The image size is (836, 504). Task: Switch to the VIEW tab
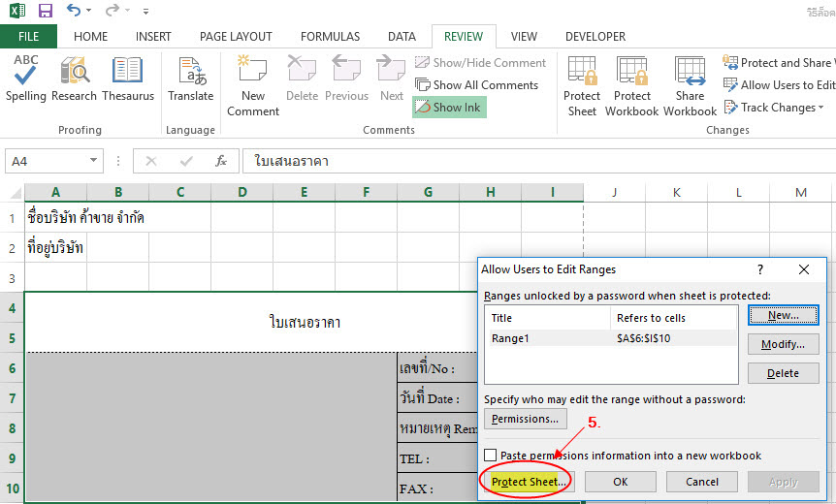click(x=524, y=36)
